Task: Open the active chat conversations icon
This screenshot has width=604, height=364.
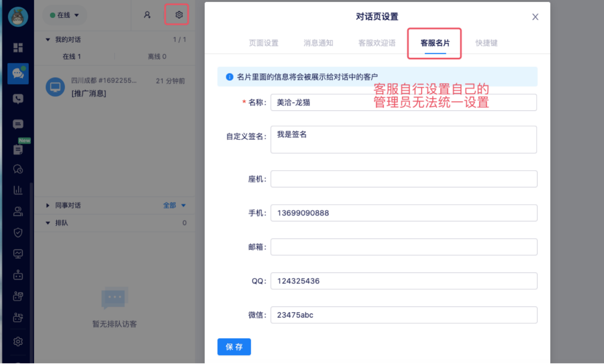Action: pyautogui.click(x=18, y=73)
